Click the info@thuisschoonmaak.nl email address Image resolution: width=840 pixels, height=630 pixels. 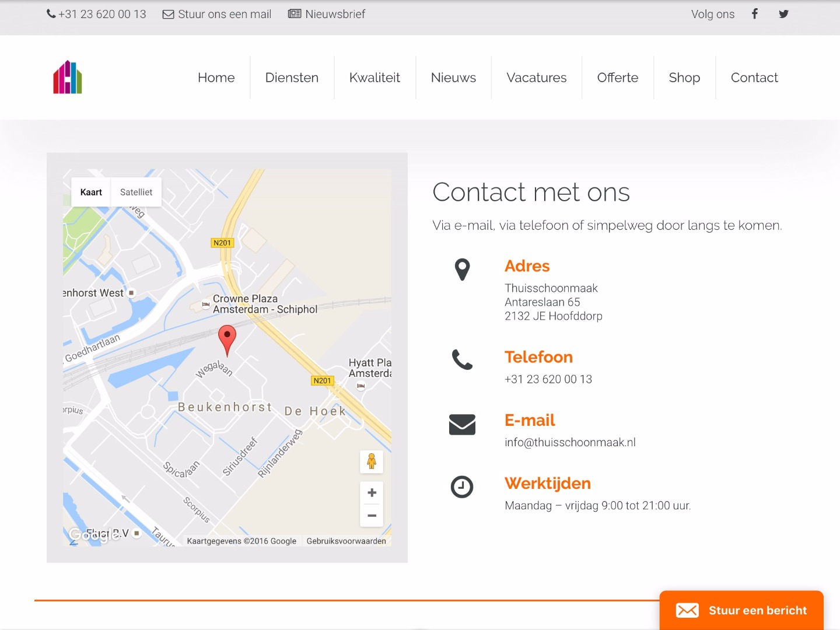pyautogui.click(x=570, y=442)
